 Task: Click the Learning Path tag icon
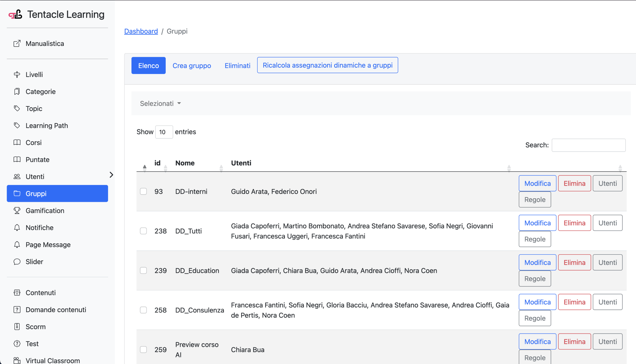point(17,125)
